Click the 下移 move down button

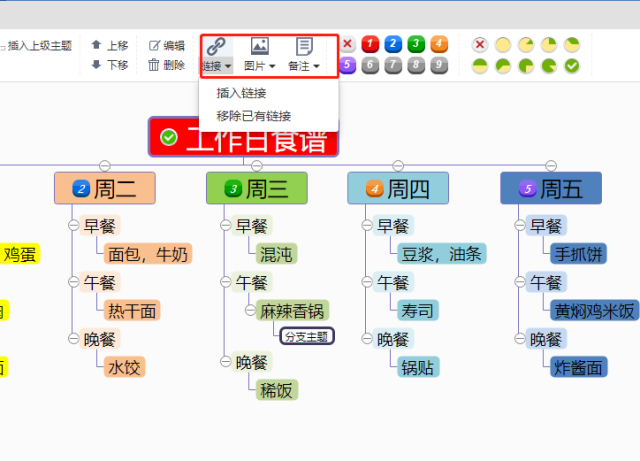(110, 65)
